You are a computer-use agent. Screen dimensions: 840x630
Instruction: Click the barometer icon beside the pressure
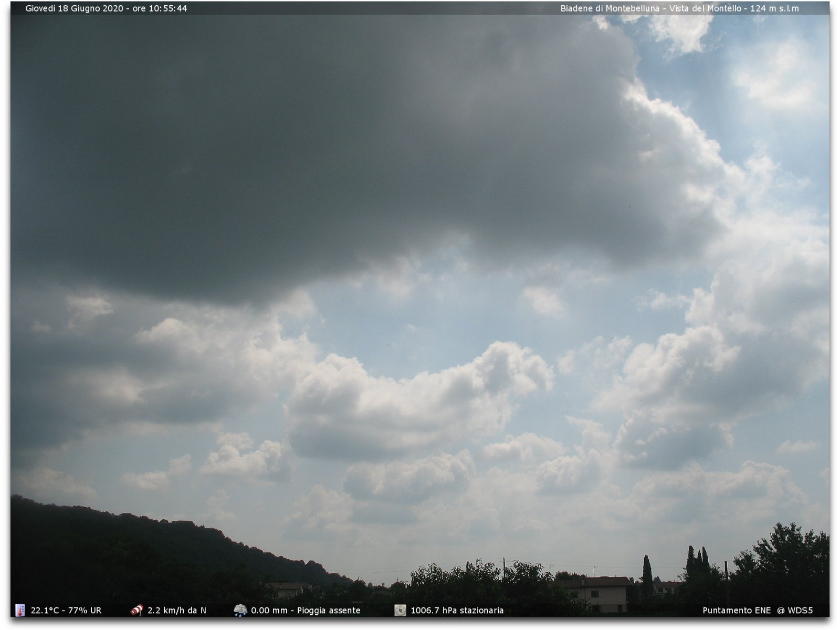pos(400,610)
